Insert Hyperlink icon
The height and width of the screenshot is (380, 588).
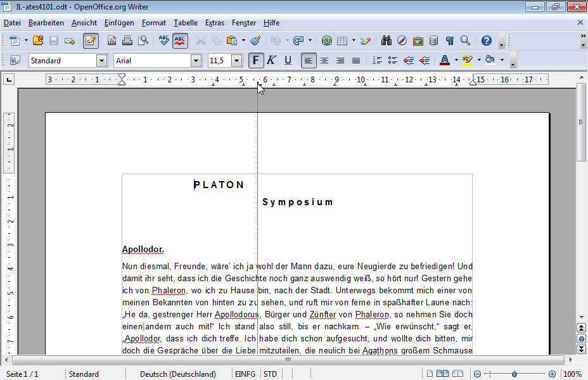[326, 41]
